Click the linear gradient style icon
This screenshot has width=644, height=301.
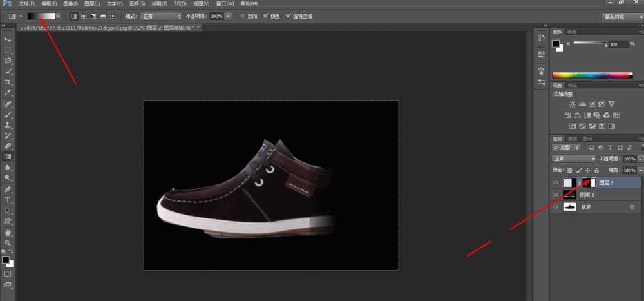click(x=73, y=15)
